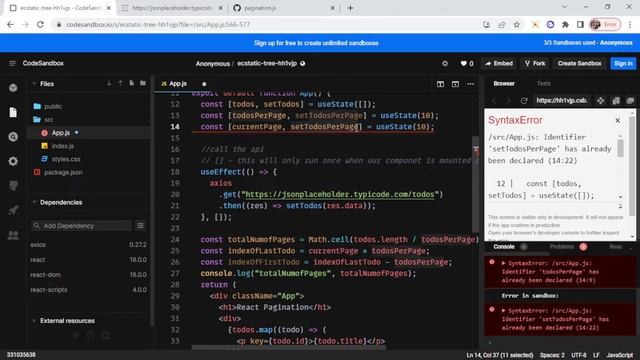This screenshot has width=640, height=360.
Task: Click the Sign In button
Action: point(623,64)
